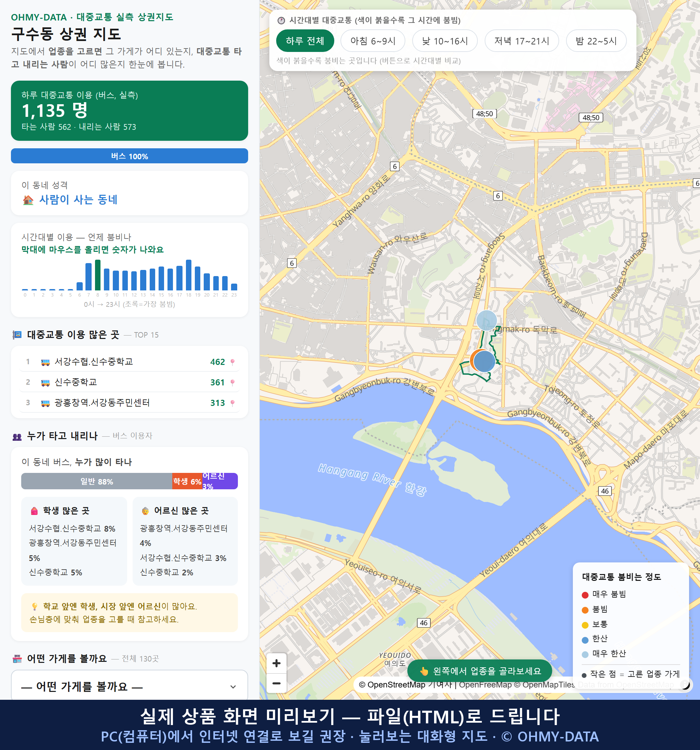Click the 어르신 3% purple segment
The image size is (700, 750).
point(220,481)
